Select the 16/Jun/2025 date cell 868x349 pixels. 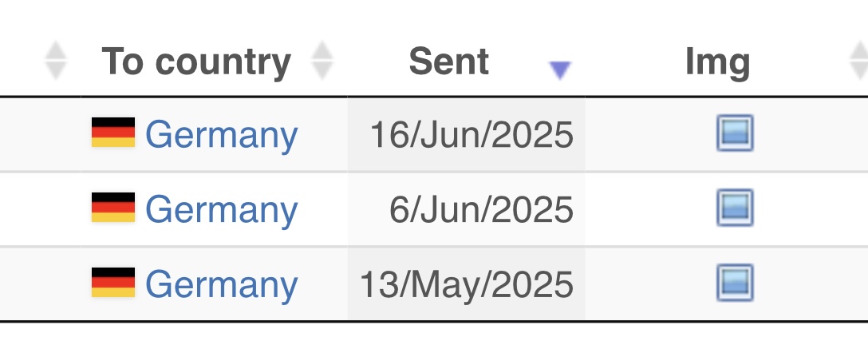(466, 134)
